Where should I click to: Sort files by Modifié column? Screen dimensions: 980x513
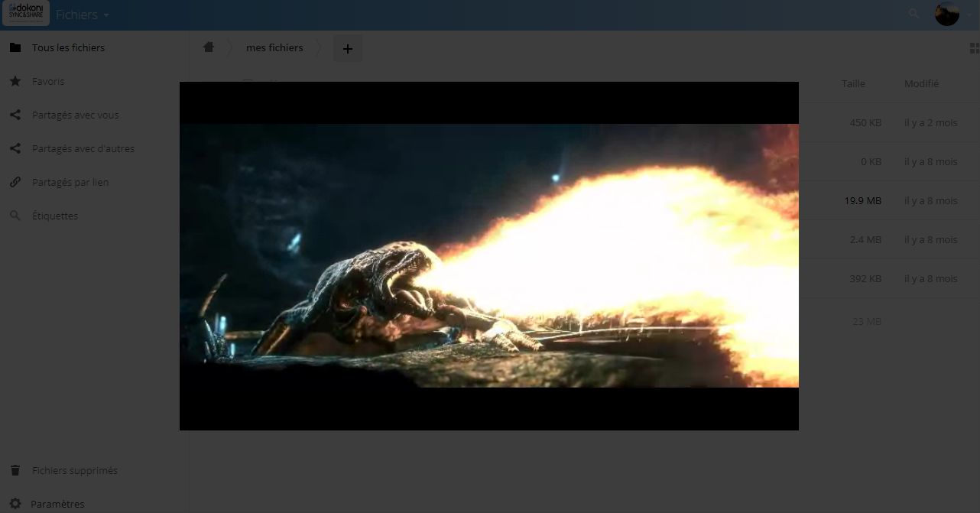pyautogui.click(x=921, y=83)
